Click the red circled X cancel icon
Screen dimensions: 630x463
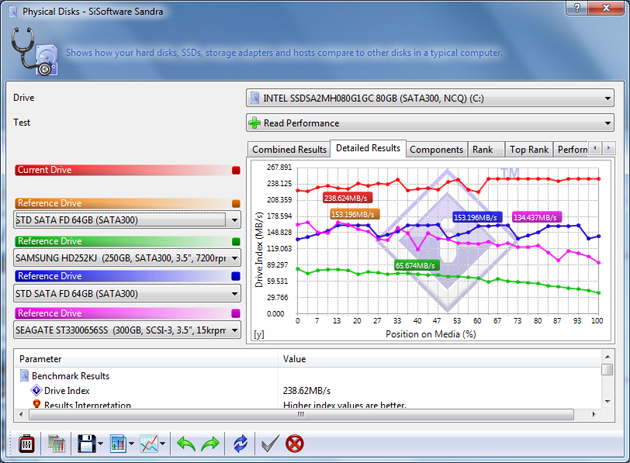[x=295, y=444]
